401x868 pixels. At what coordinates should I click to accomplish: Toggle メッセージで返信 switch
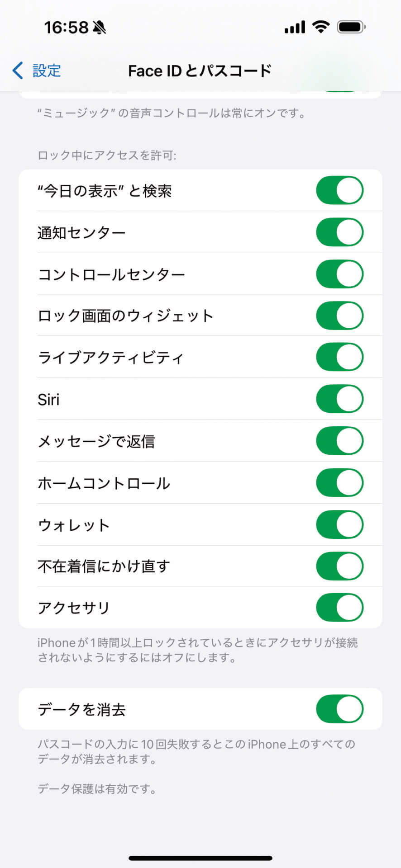click(x=339, y=441)
